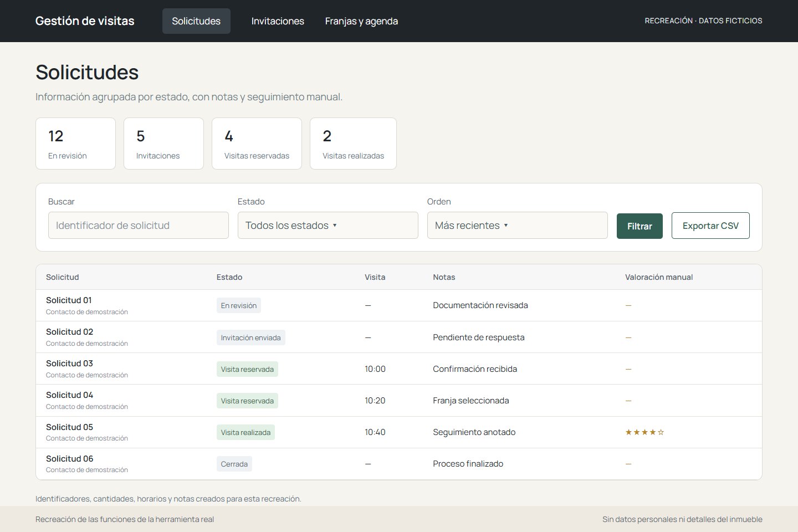
Task: Click the Confirmación recibida note
Action: tap(475, 369)
